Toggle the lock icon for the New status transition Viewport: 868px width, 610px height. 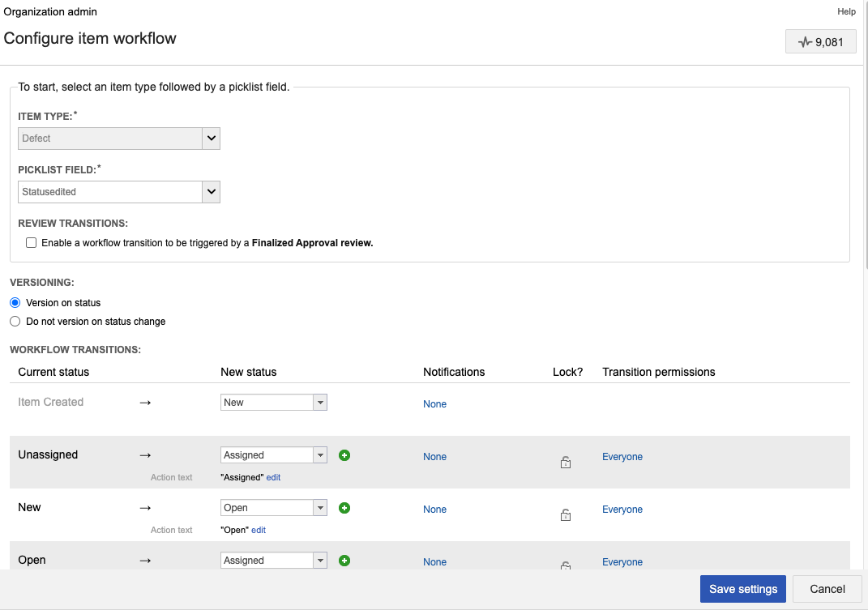tap(565, 514)
